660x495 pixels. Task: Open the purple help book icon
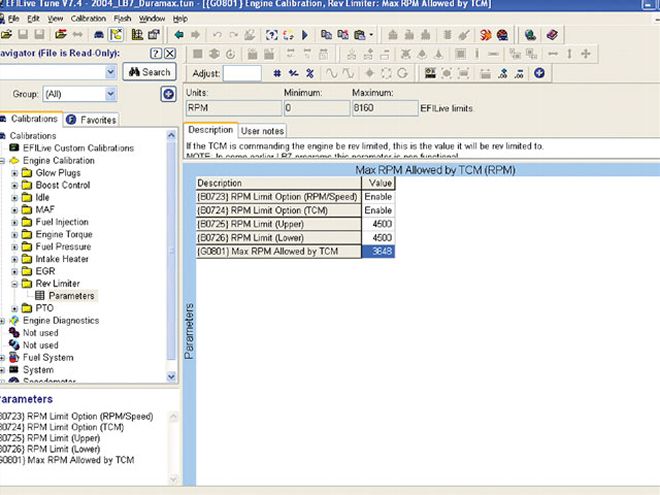[552, 35]
